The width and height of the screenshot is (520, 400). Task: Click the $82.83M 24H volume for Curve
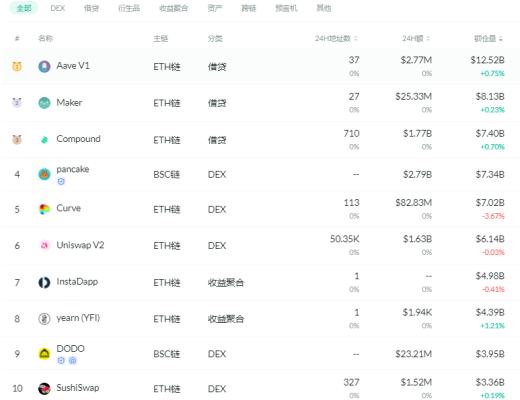click(x=414, y=203)
